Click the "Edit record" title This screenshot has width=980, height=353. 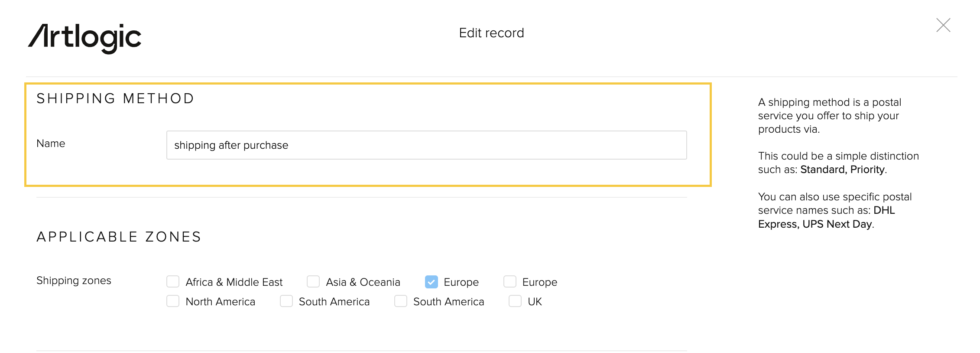pyautogui.click(x=491, y=33)
